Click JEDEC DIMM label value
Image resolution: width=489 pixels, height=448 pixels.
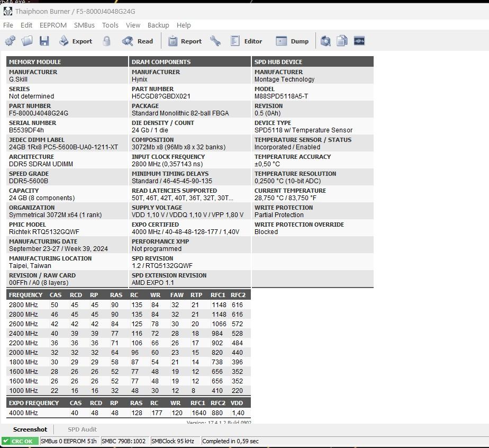64,147
